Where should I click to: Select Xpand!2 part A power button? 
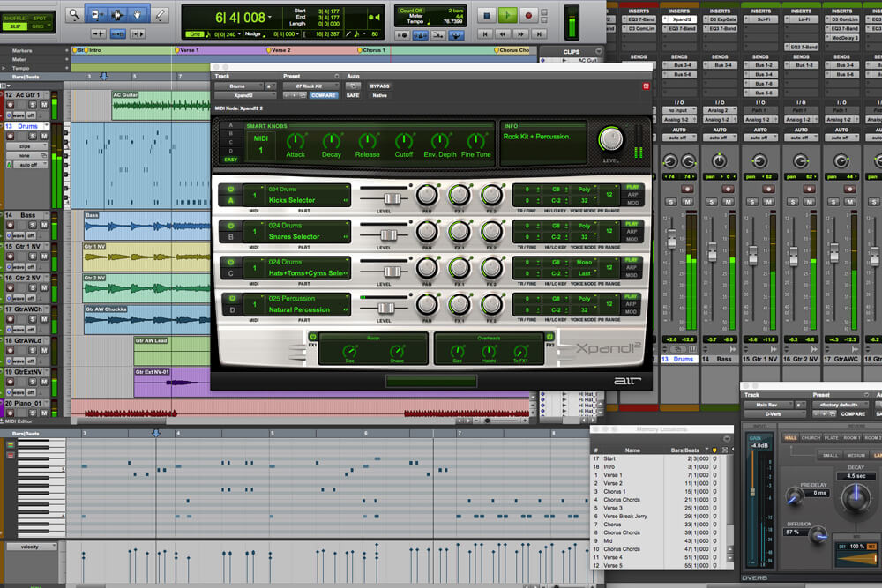pos(230,190)
